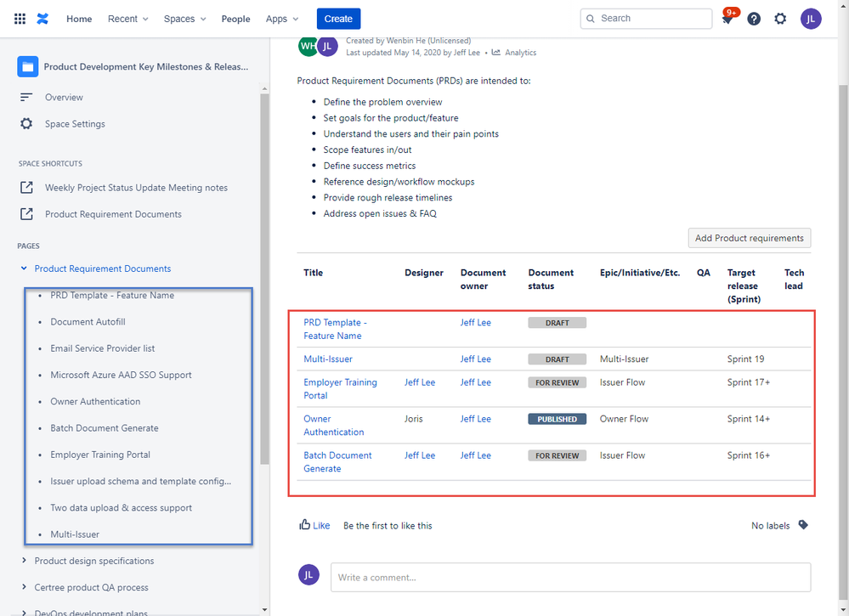This screenshot has width=849, height=616.
Task: Open Space Settings in sidebar
Action: click(x=75, y=124)
